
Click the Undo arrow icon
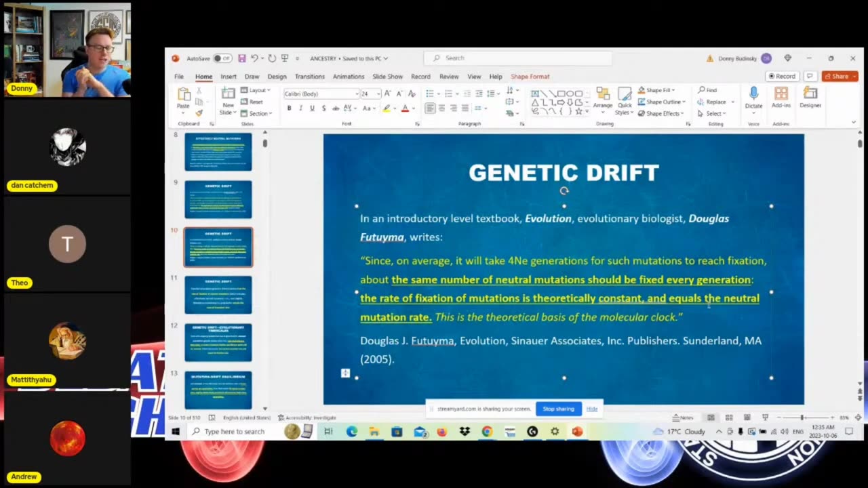tap(254, 58)
